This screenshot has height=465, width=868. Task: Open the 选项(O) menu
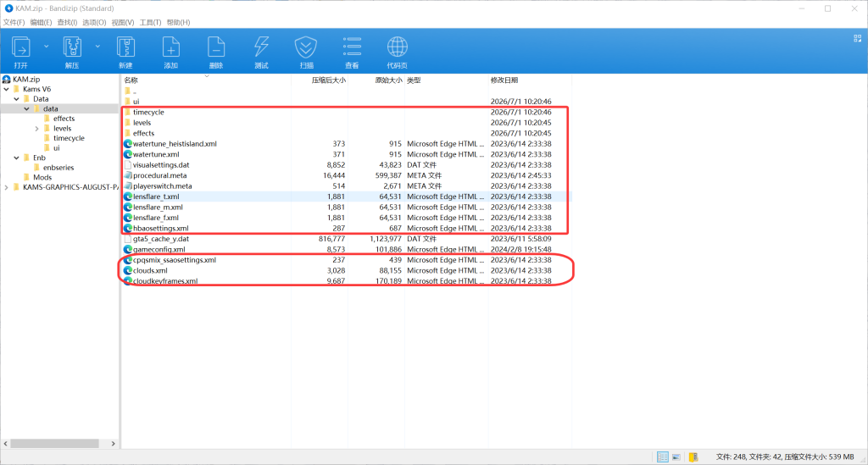tap(94, 22)
